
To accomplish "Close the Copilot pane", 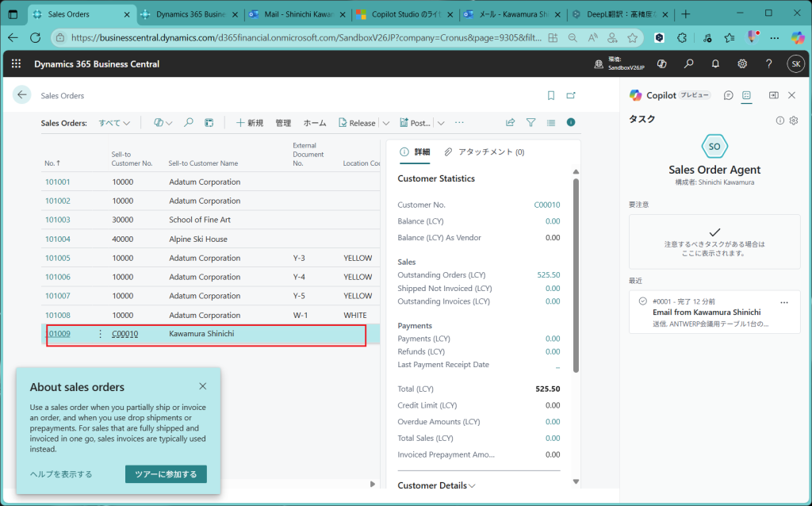I will pos(792,95).
